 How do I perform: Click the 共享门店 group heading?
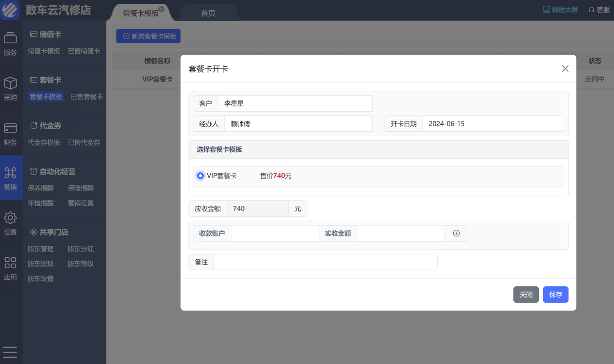[49, 232]
